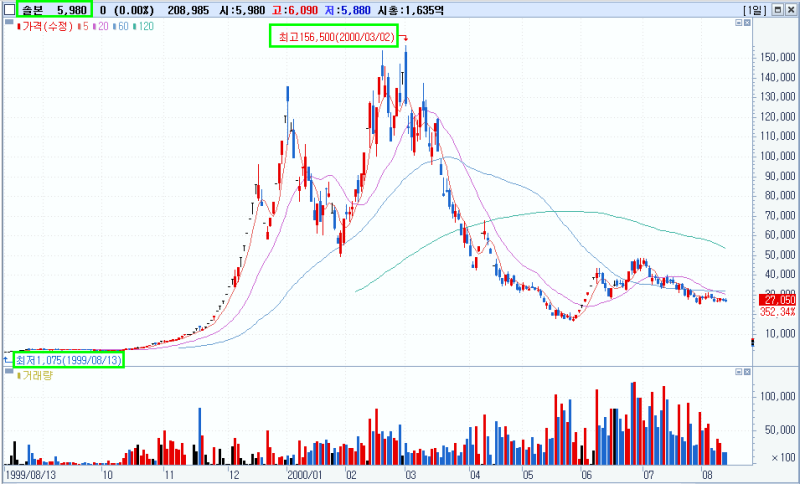
Task: Collapse price panel using top-left gray handle
Action: point(8,22)
